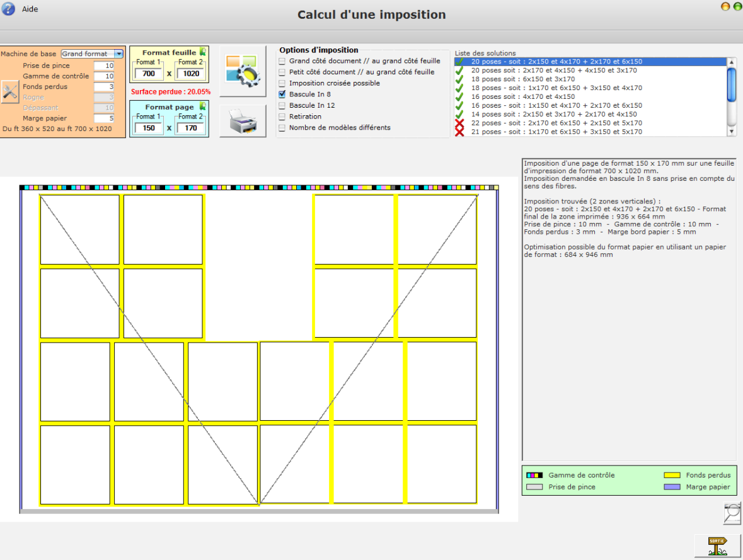Click the yellow Fonds perdus legend swatch
The image size is (743, 560).
pos(672,476)
